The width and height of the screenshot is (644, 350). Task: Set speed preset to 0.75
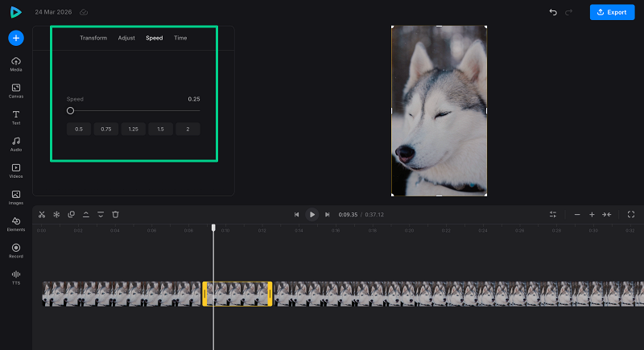(106, 129)
